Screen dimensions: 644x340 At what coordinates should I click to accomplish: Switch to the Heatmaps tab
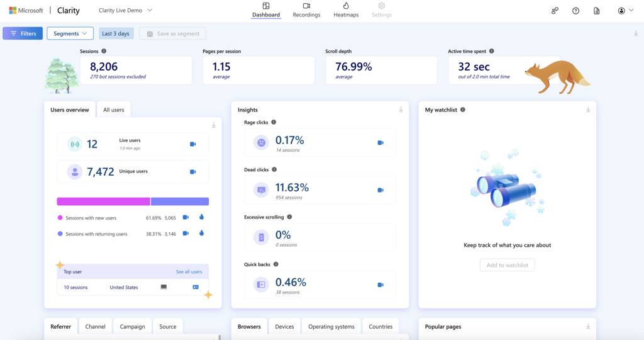pos(346,10)
